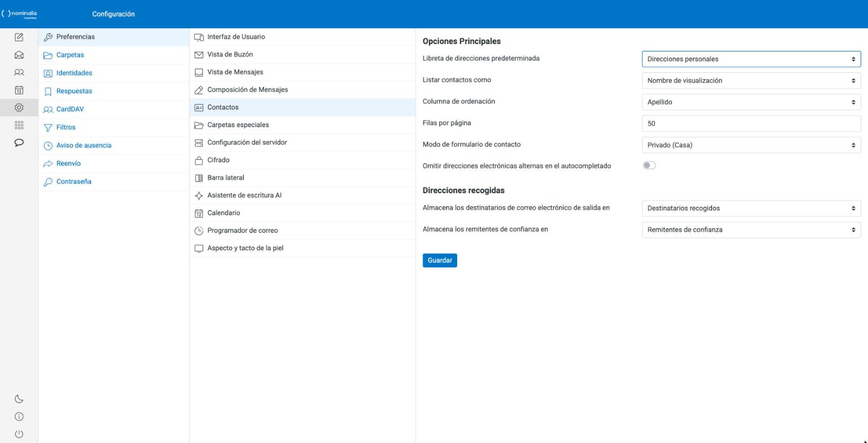The image size is (868, 443).
Task: Open Columna de ordenación dropdown
Action: [751, 102]
